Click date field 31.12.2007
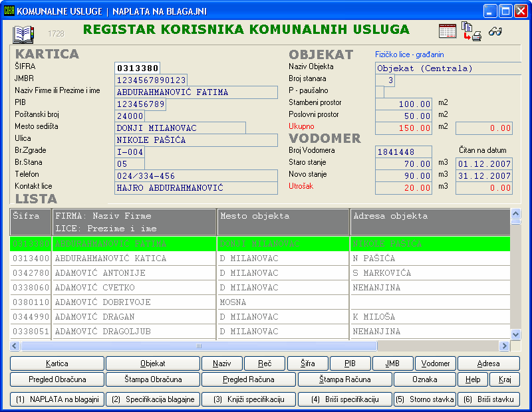This screenshot has height=412, width=532. [x=484, y=176]
